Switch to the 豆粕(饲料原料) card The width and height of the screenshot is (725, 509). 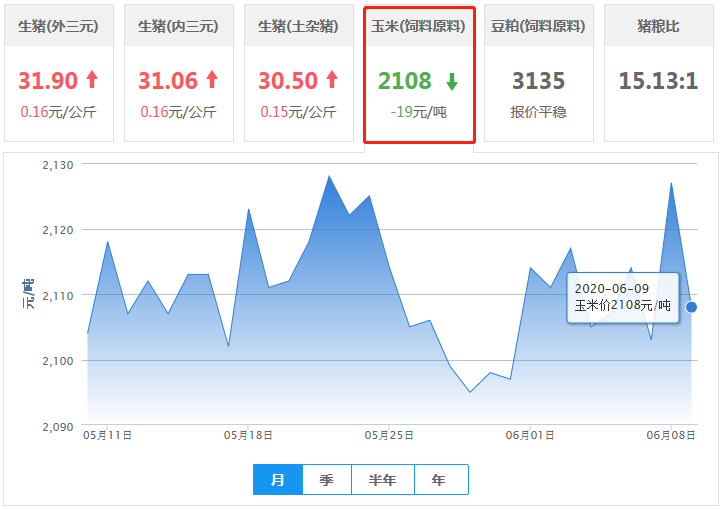pyautogui.click(x=538, y=26)
